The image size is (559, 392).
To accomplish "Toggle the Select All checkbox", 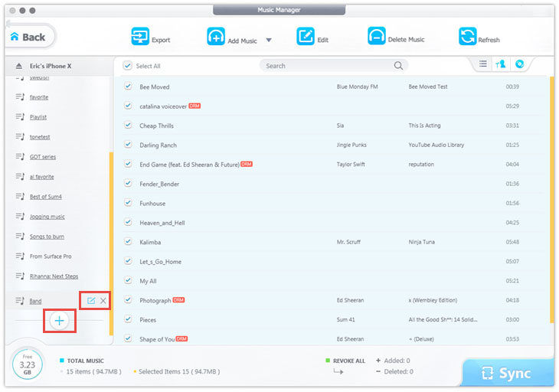I will point(127,66).
